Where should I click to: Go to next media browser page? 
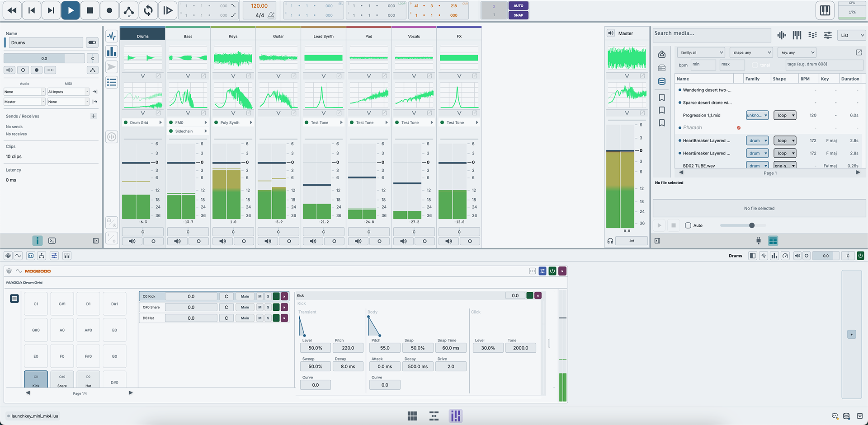[858, 173]
